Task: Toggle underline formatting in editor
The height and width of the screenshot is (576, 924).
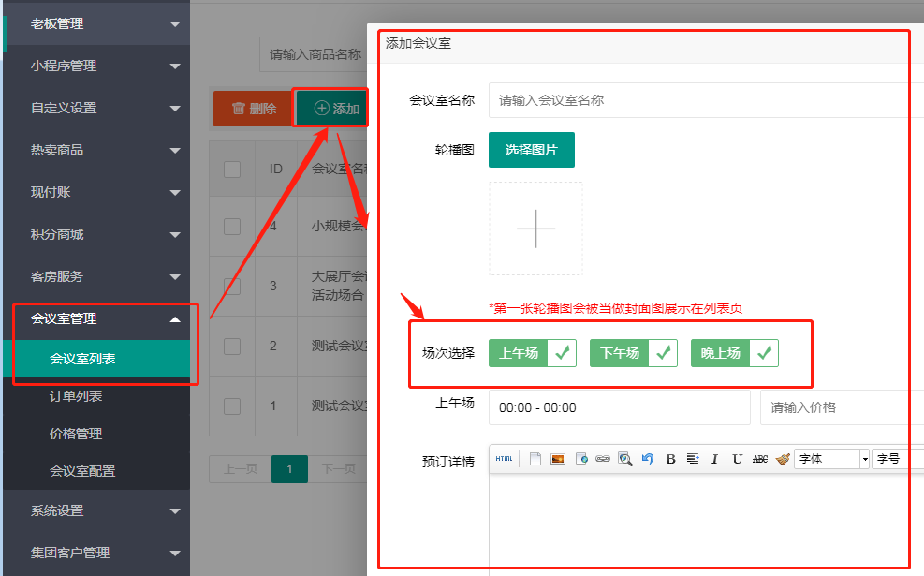Action: coord(738,459)
